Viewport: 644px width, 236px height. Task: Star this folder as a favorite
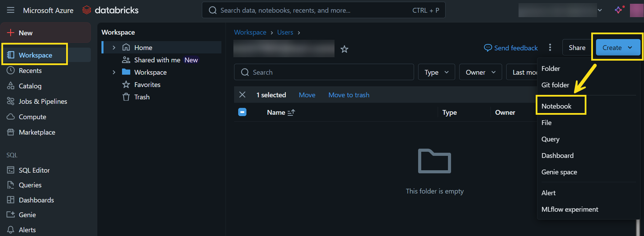point(344,49)
